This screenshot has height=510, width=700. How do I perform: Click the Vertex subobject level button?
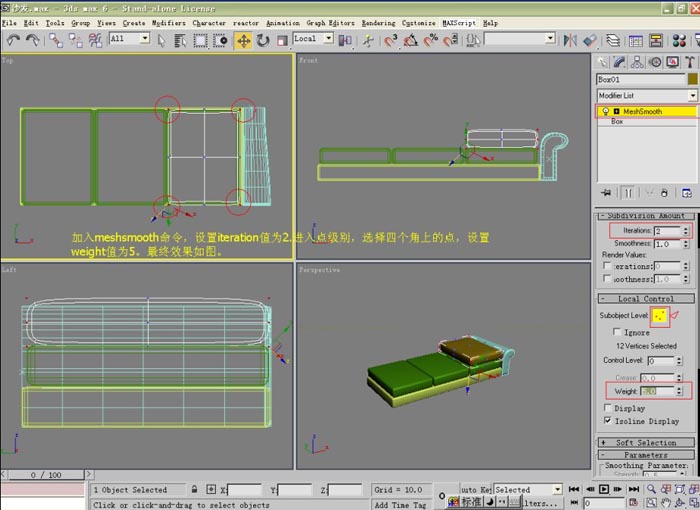point(660,316)
